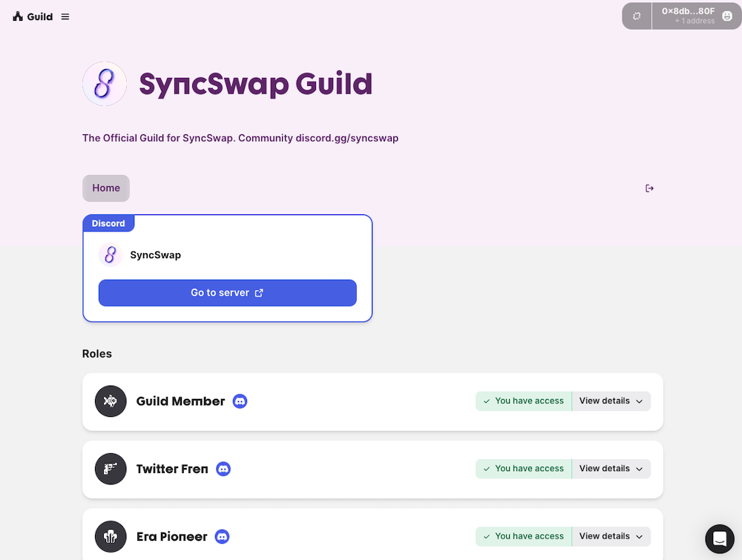742x560 pixels.
Task: Open the hamburger menu beside Guild
Action: (x=65, y=16)
